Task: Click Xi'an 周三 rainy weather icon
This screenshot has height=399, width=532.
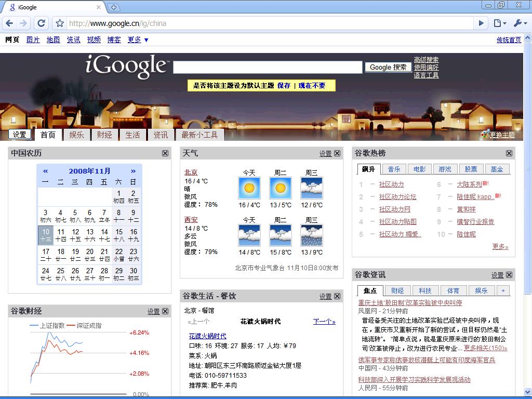Action: point(312,235)
